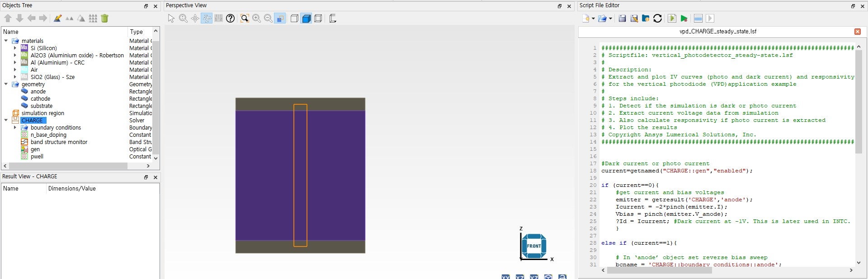Click the folder with badge icon in script toolbar
The image size is (868, 279).
point(646,18)
